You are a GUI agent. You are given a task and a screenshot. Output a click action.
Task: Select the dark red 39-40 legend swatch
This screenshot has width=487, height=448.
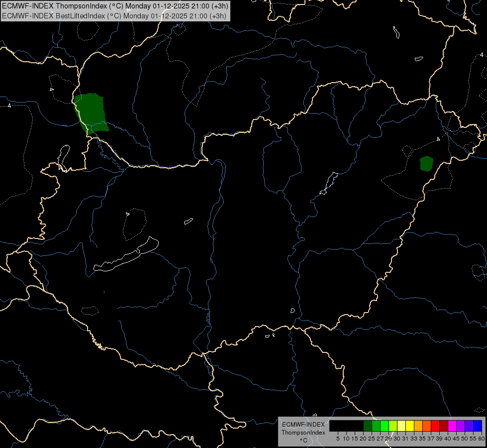point(444,426)
